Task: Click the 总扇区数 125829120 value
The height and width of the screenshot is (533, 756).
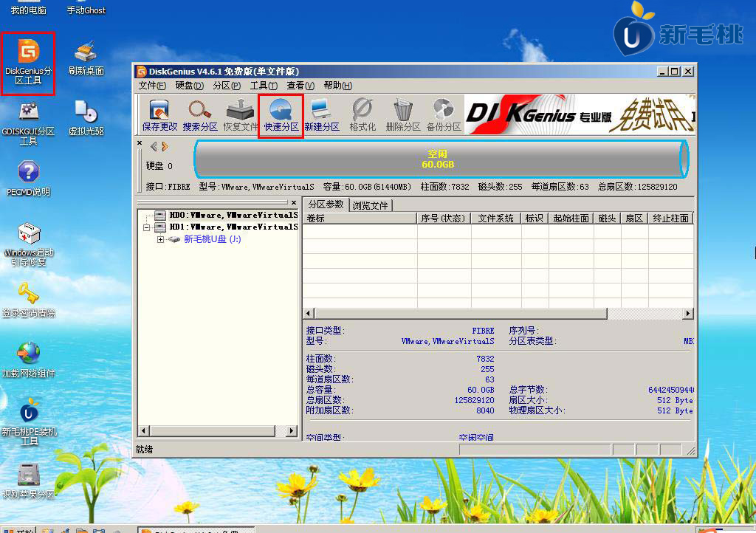Action: (474, 400)
